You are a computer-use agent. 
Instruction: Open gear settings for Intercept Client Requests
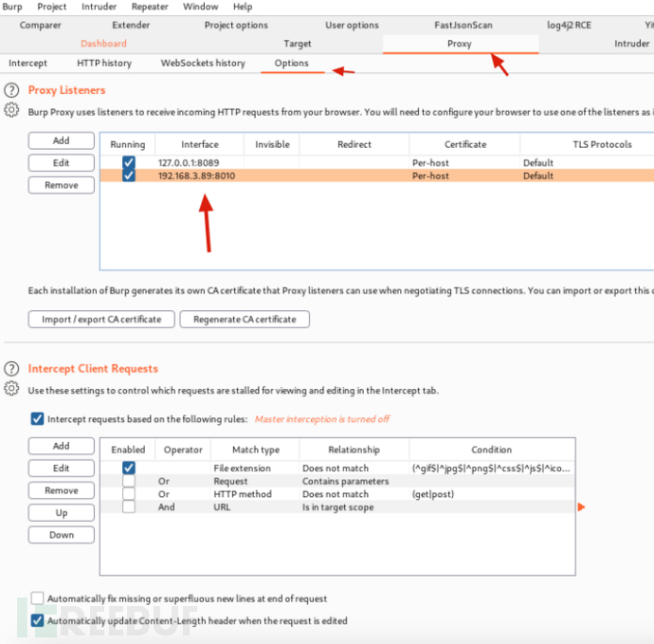pos(11,389)
